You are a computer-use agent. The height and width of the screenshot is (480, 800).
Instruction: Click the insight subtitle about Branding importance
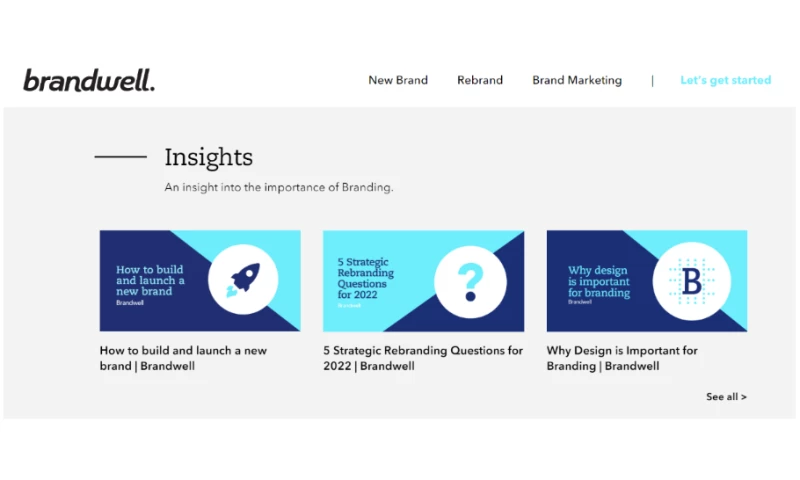coord(279,187)
